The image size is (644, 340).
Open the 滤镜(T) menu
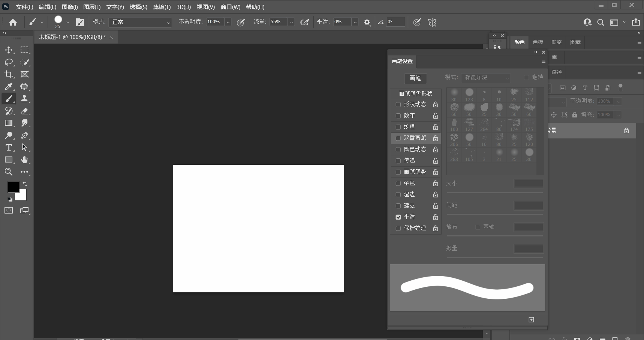[162, 7]
